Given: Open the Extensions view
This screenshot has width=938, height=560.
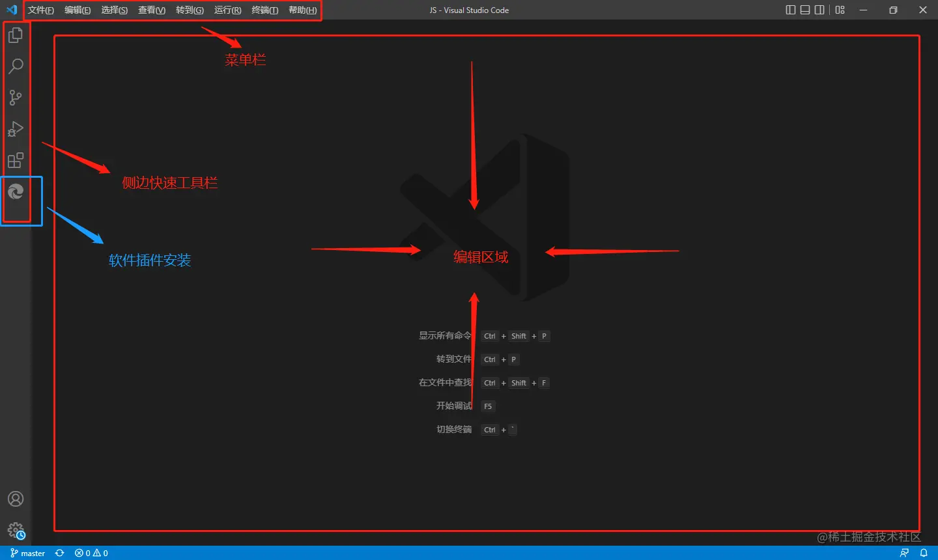Looking at the screenshot, I should (16, 160).
